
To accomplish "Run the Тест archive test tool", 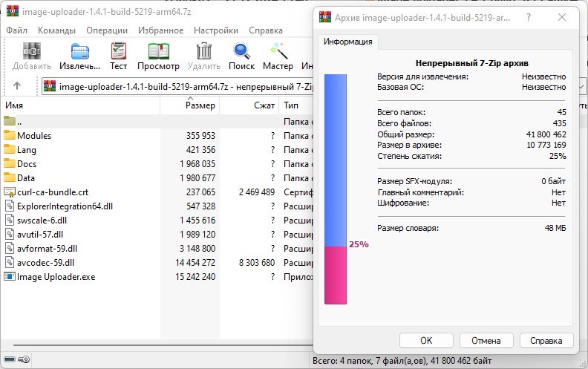I will (119, 50).
